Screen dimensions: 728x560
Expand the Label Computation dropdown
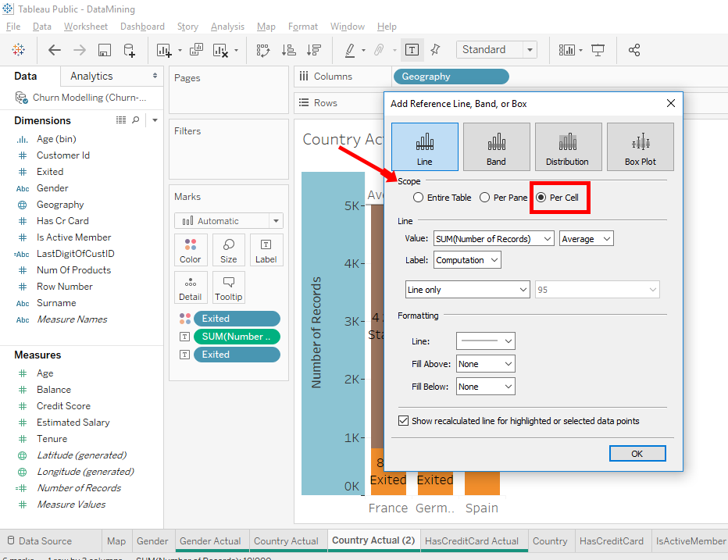[x=467, y=260]
